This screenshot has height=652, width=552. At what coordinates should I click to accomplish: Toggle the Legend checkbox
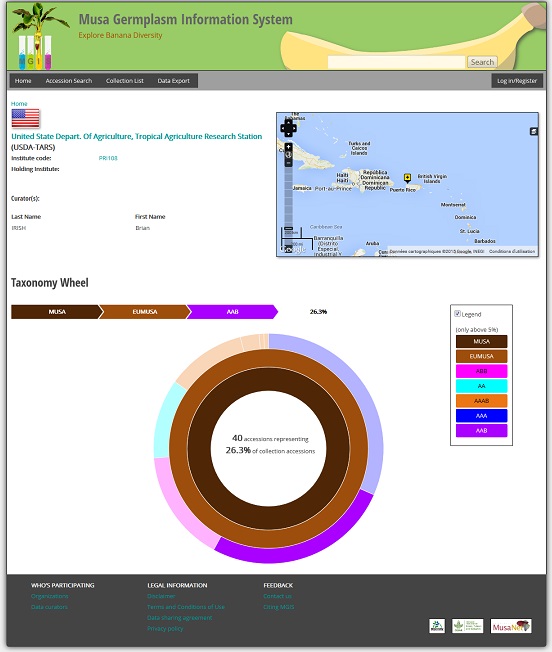[457, 314]
